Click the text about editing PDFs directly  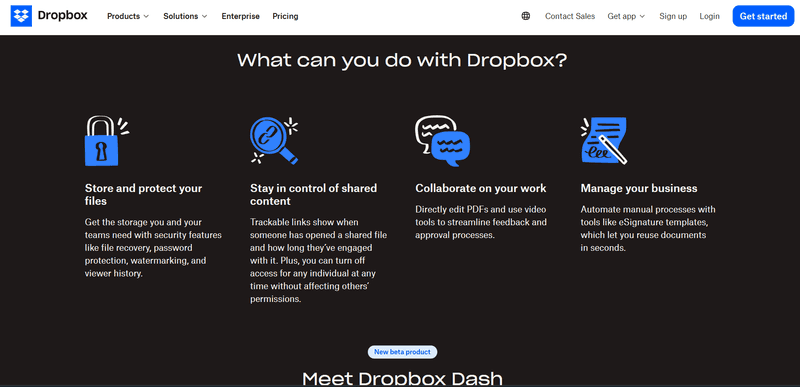click(481, 222)
